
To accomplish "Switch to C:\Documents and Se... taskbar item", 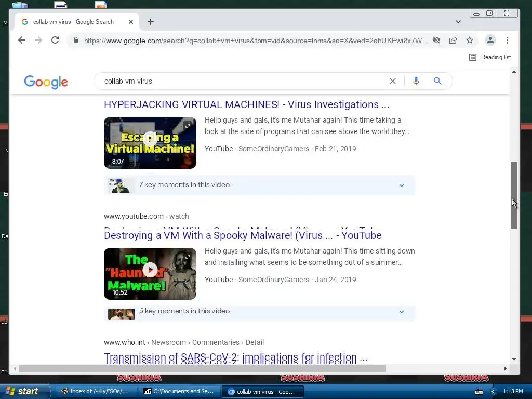I will coord(179,392).
